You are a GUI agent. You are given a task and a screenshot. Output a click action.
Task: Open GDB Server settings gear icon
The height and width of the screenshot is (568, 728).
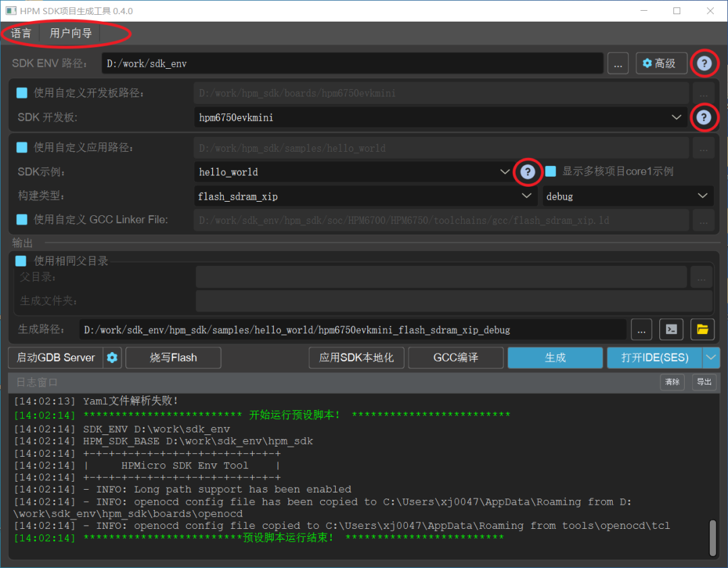point(112,358)
